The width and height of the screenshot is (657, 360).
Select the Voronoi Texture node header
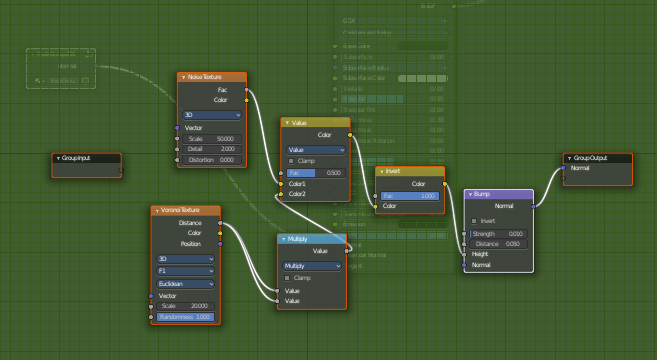tap(186, 210)
